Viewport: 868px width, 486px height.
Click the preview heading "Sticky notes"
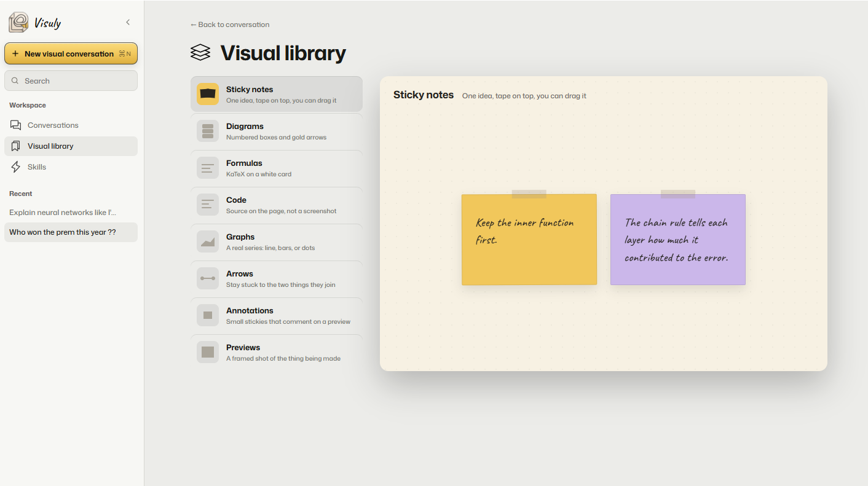point(424,95)
